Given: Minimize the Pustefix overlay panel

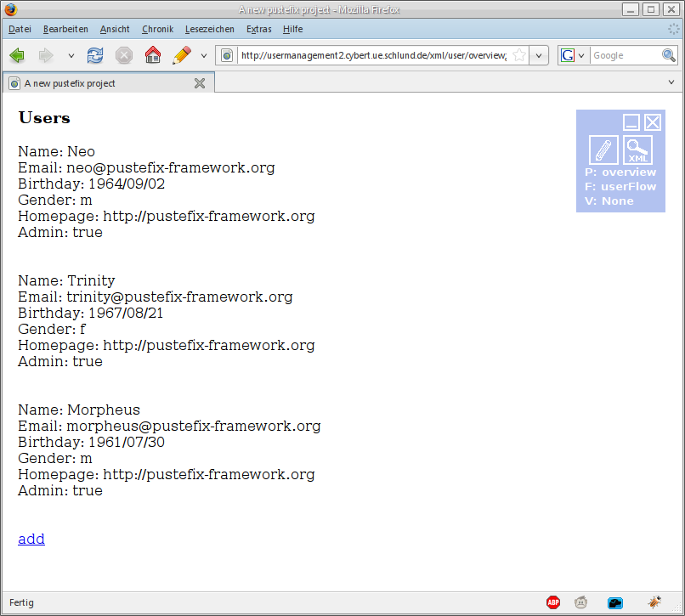Looking at the screenshot, I should click(631, 122).
